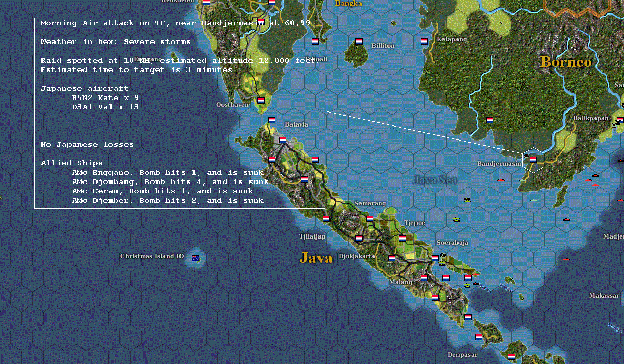Click the Dutch flag on Bali above Denpasar label
This screenshot has width=624, height=364.
pos(479,337)
